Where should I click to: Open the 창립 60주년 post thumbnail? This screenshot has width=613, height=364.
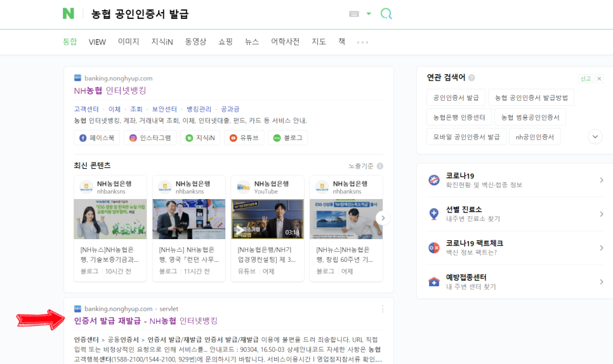tap(346, 219)
